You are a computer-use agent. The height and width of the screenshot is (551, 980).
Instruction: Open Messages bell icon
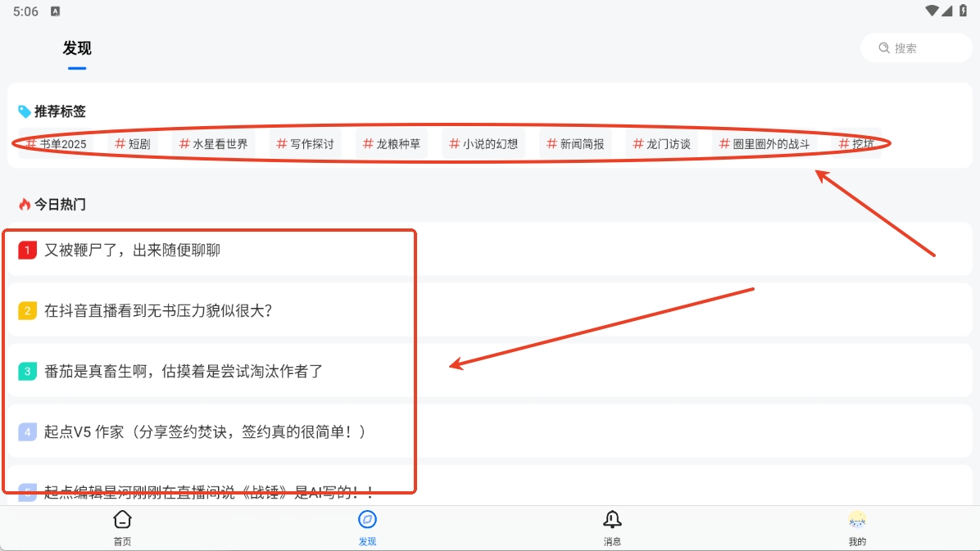[612, 520]
